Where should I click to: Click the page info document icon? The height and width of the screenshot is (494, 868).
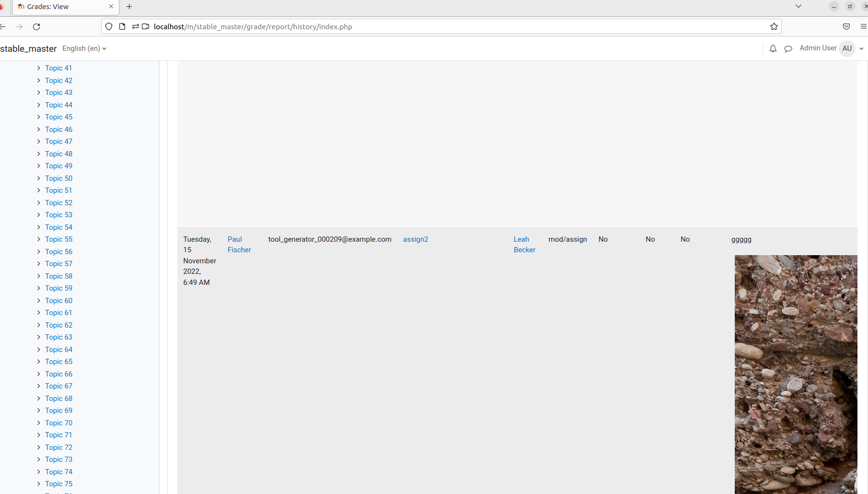[x=122, y=27]
